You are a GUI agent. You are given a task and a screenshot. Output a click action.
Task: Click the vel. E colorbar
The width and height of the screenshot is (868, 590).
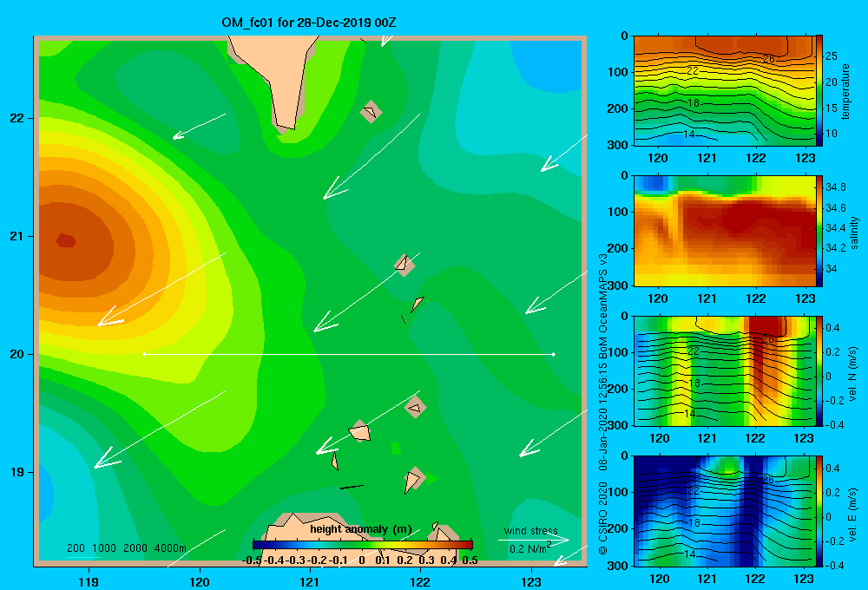click(819, 511)
